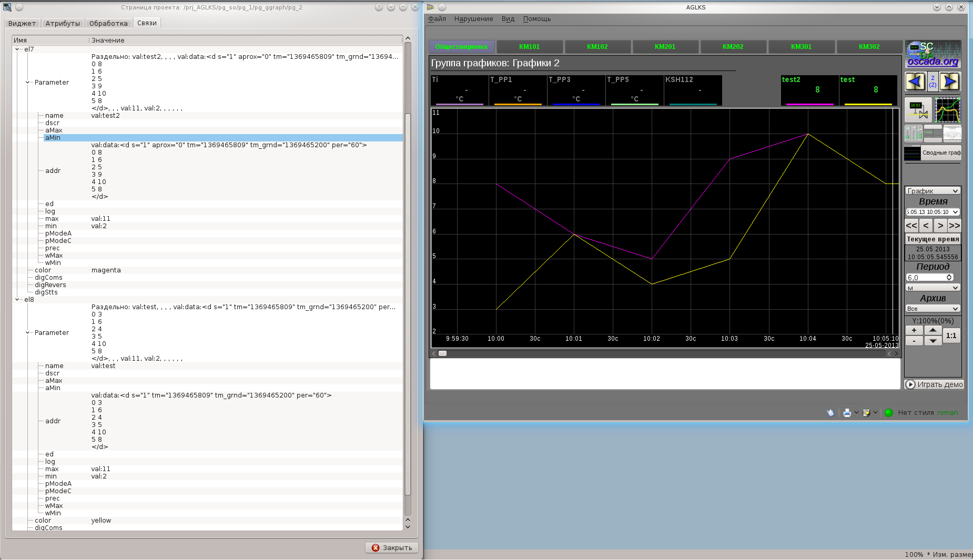This screenshot has height=560, width=973.
Task: Click the printer icon in status bar
Action: 847,413
